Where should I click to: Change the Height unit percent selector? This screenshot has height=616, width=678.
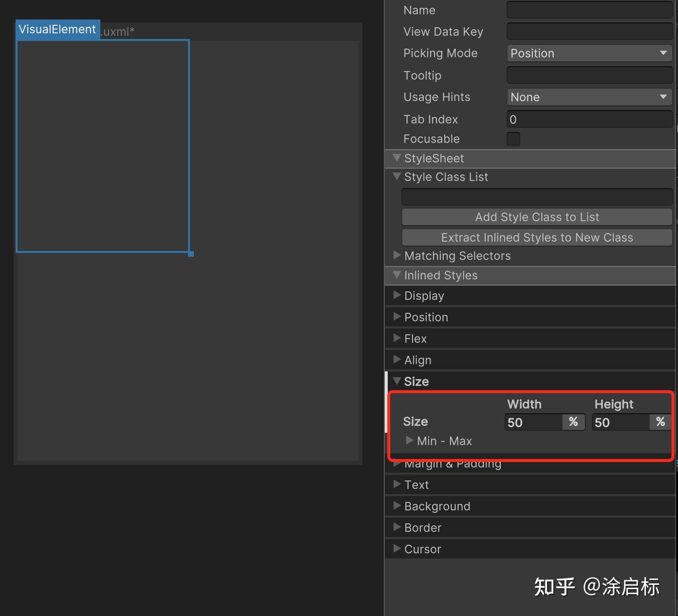click(660, 422)
